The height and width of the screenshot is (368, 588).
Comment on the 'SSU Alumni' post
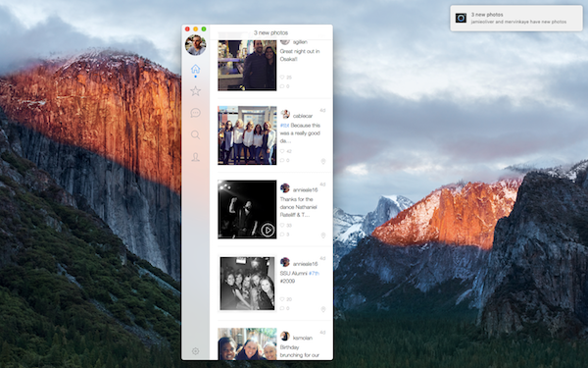(x=282, y=308)
